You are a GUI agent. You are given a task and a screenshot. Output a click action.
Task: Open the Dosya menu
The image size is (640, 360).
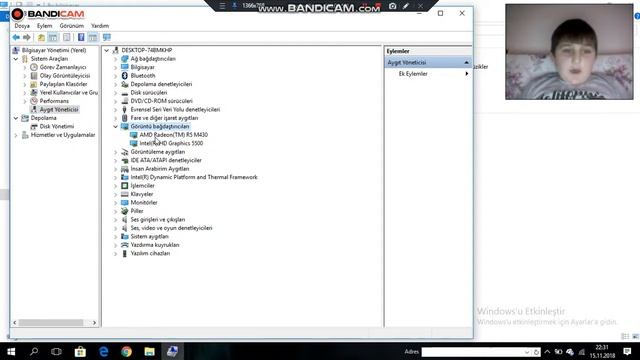coord(22,26)
